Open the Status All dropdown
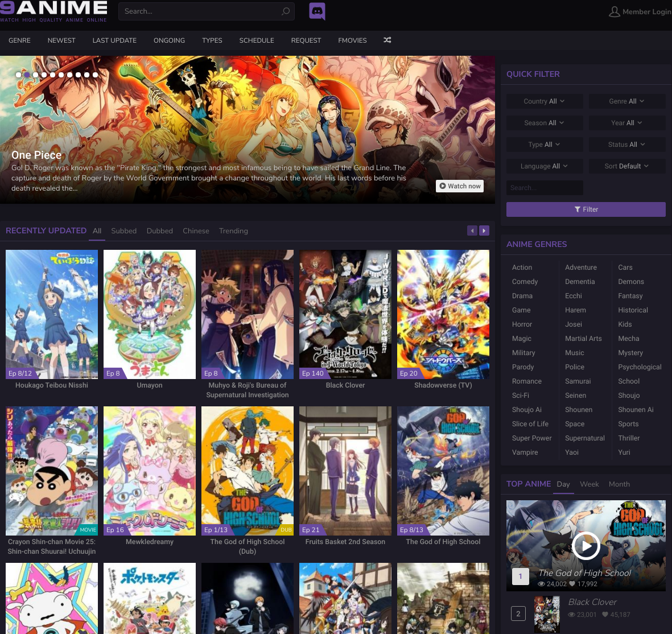 tap(626, 145)
